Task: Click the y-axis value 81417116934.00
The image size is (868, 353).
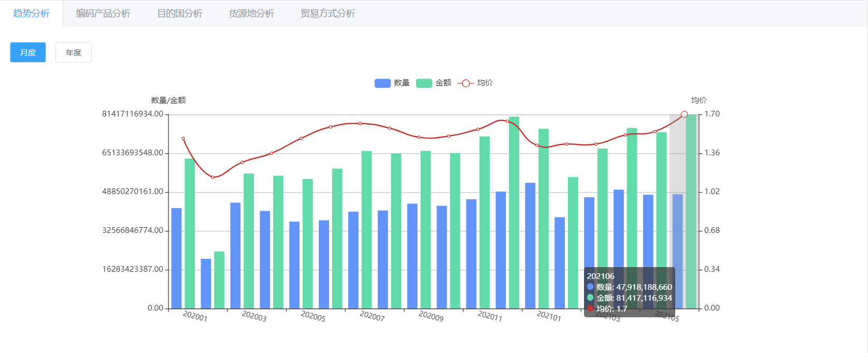Action: 133,114
